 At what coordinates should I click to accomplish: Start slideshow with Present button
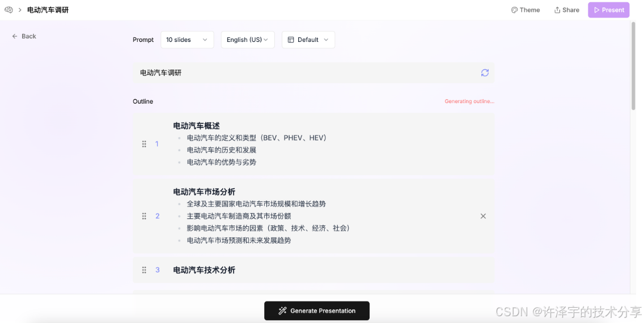tap(608, 10)
